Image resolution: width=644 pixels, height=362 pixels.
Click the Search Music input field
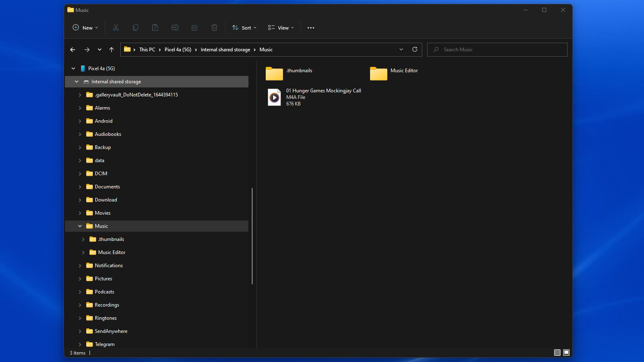(x=501, y=50)
